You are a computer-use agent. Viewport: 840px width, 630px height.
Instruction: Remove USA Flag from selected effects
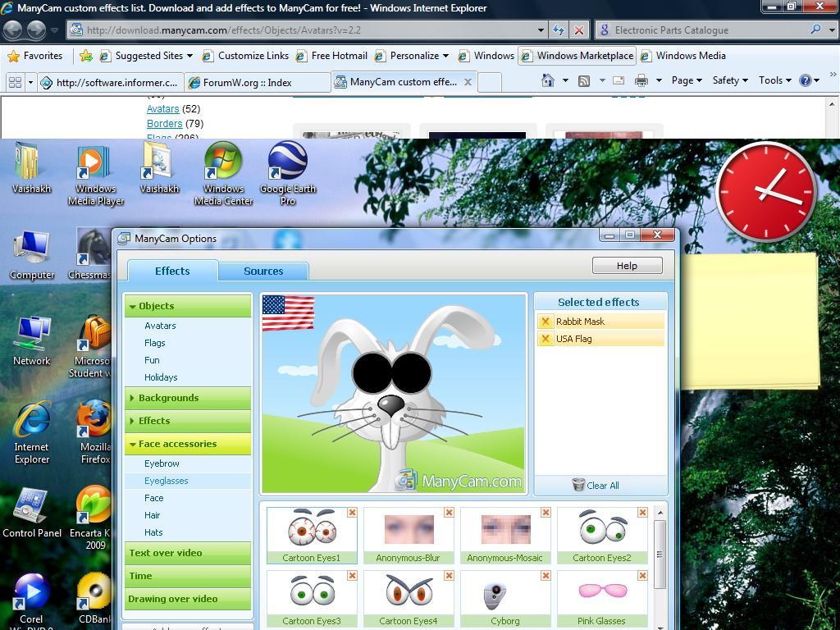click(546, 339)
